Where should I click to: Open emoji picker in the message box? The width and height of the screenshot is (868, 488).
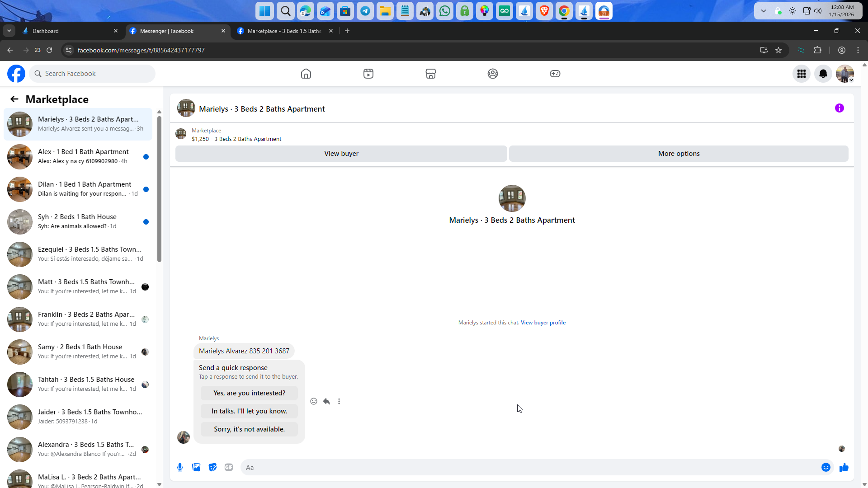[x=826, y=467]
